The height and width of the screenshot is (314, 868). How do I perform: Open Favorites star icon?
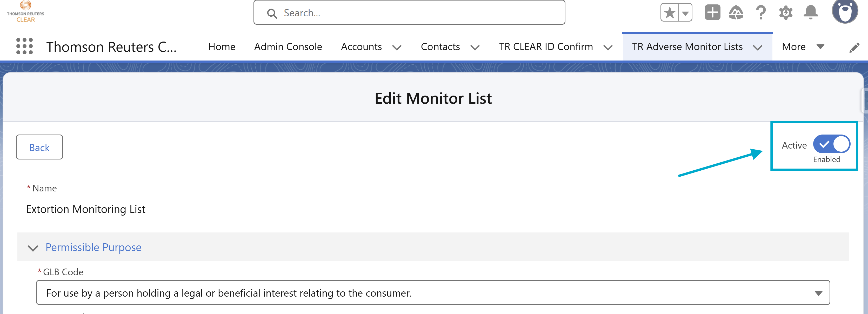(670, 13)
